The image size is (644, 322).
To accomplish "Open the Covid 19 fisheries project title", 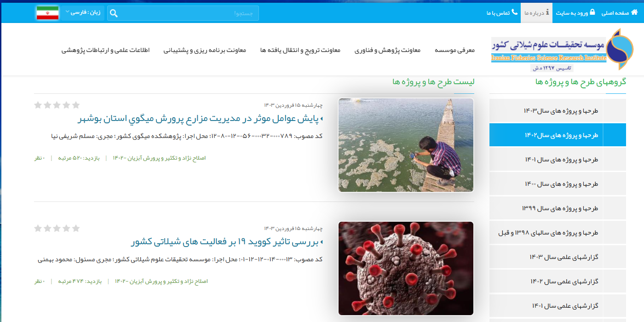I will [x=226, y=242].
